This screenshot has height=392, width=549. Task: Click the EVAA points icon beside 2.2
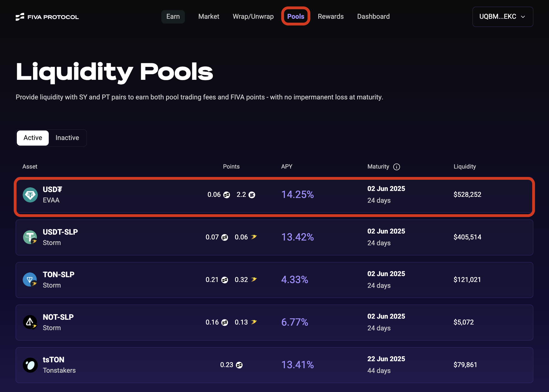click(252, 195)
